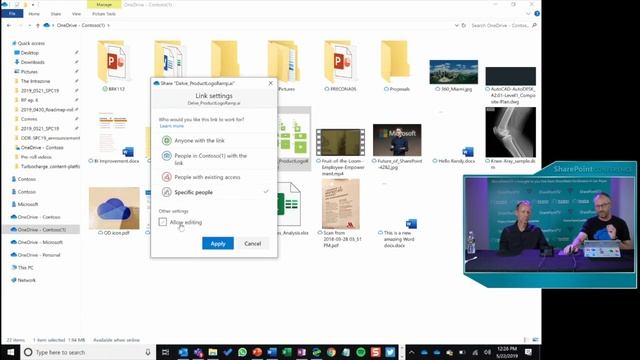Open Twitter app from the taskbar
This screenshot has width=640, height=360.
[390, 352]
